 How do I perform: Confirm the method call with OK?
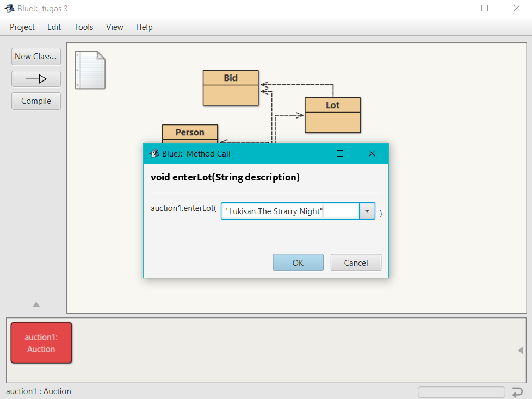tap(298, 263)
